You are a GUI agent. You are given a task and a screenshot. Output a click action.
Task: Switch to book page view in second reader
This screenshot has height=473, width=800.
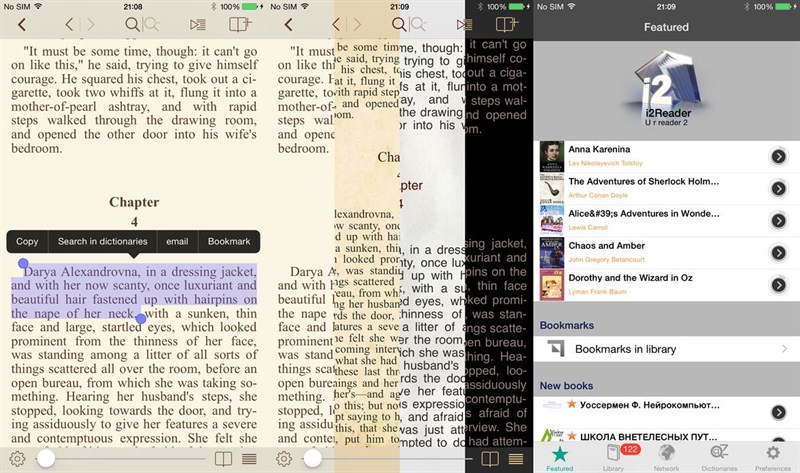click(x=490, y=459)
